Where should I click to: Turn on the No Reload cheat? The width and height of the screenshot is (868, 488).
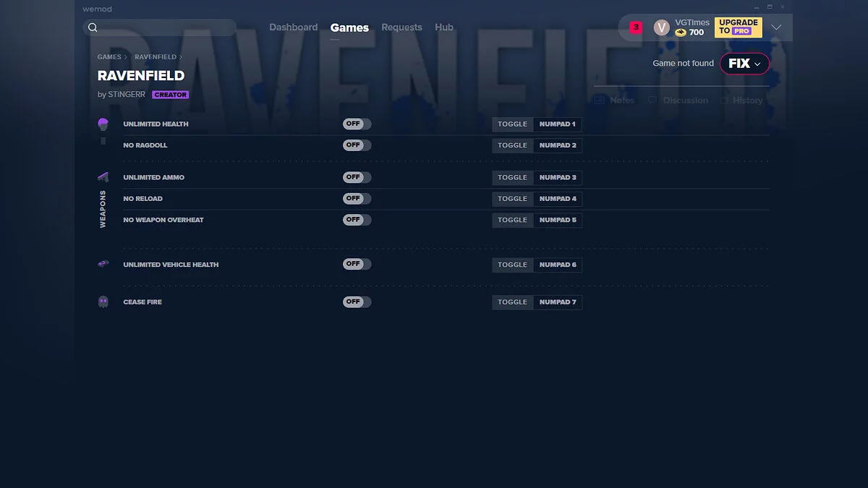[357, 198]
